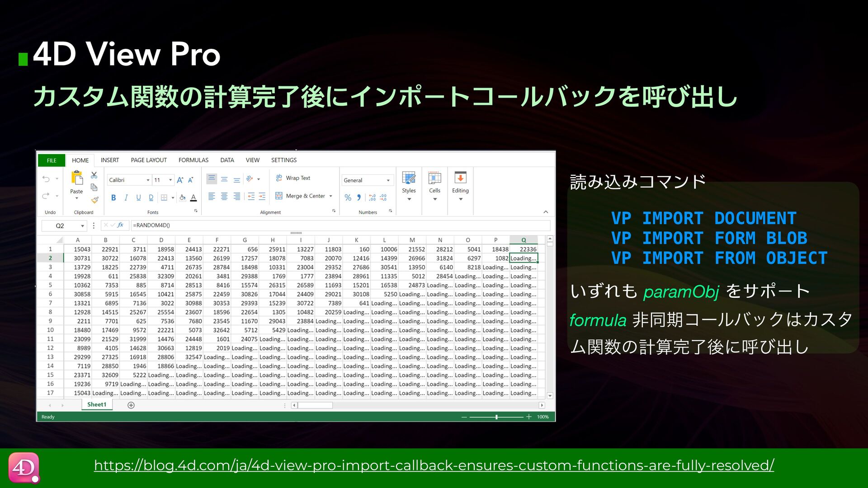Click the increase decimal icon
The image size is (868, 488).
pos(372,197)
